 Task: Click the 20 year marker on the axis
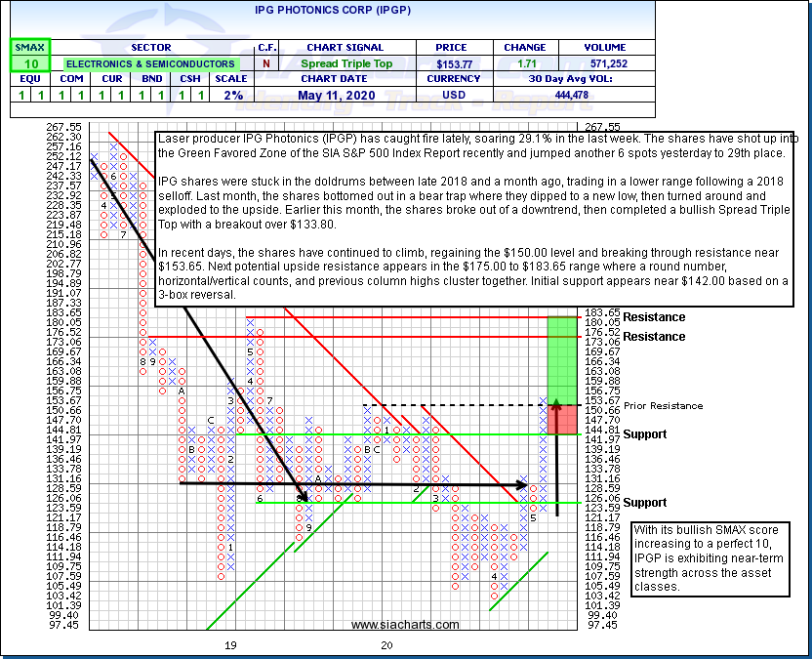[x=386, y=645]
